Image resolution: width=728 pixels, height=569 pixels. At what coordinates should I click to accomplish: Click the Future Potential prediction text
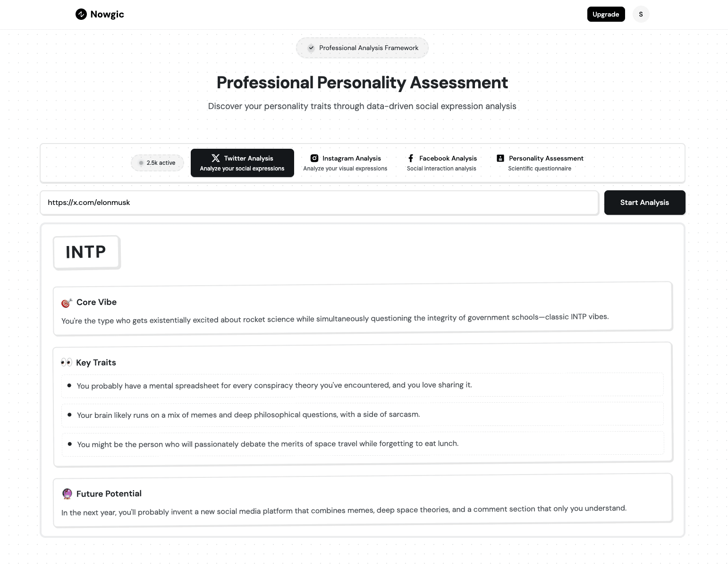(x=344, y=510)
